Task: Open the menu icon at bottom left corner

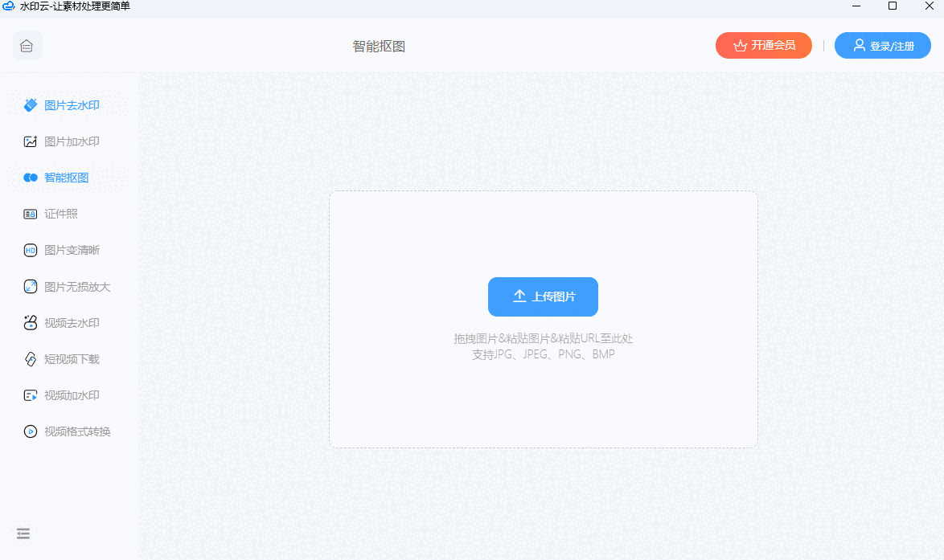Action: tap(23, 533)
